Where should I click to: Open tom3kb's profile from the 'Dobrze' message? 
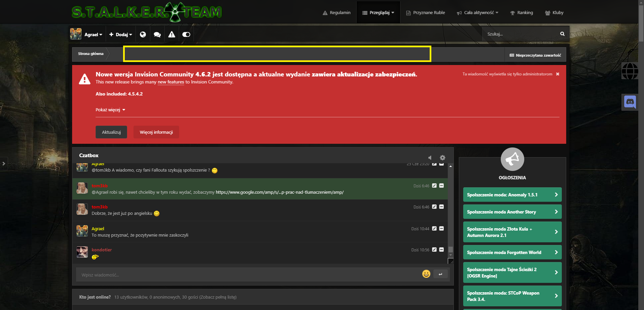coord(100,207)
